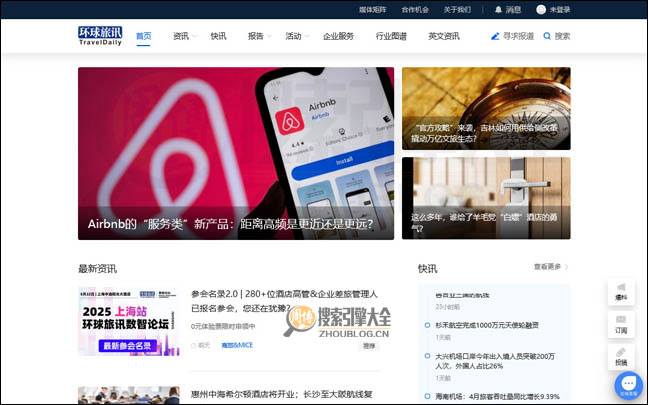Open the 企业服务 navigation item
Screen dimensions: 648x405
point(338,36)
